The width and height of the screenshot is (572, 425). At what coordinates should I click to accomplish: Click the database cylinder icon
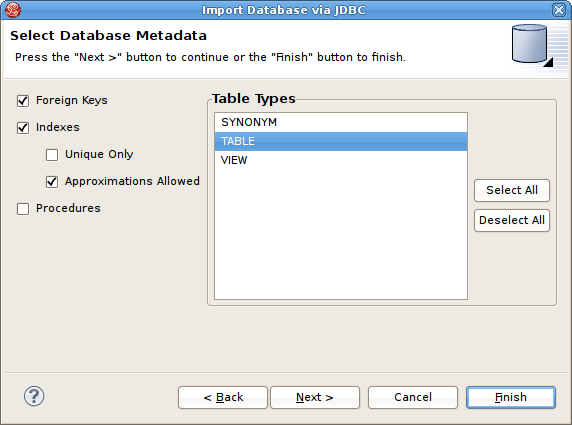[x=532, y=45]
